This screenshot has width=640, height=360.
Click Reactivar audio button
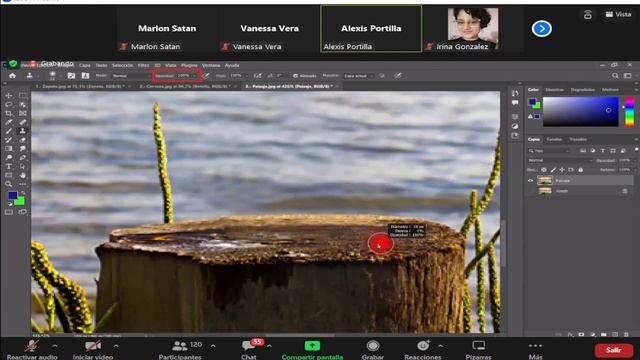click(32, 350)
